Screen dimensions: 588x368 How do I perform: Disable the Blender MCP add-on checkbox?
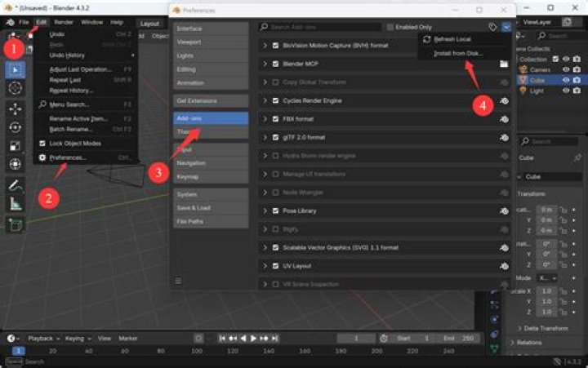click(276, 64)
